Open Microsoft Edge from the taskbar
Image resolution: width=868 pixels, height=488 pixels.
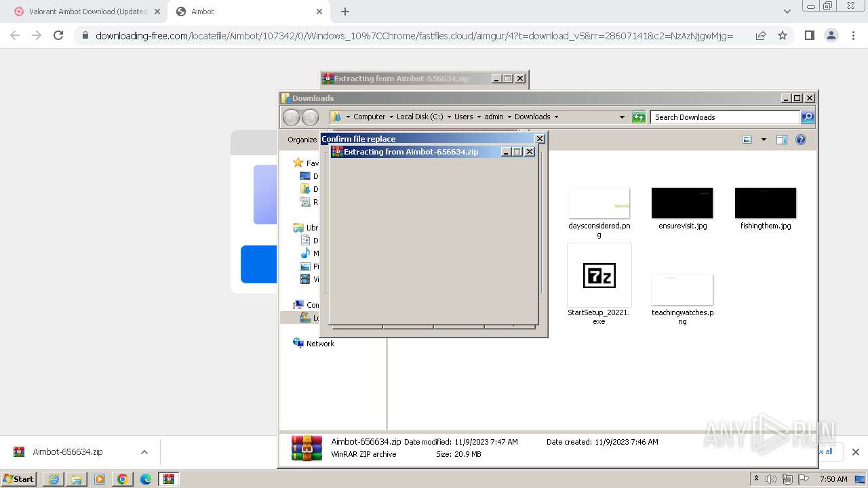(146, 479)
